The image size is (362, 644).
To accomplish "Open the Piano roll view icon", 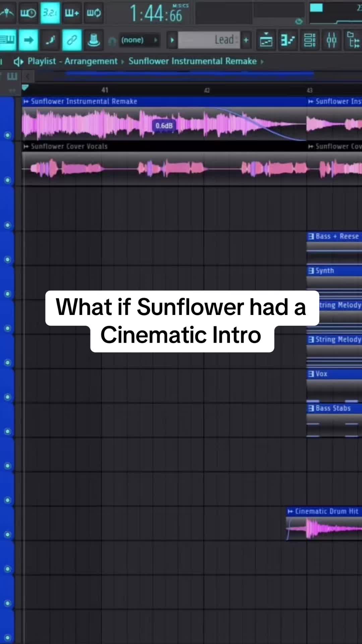I will pyautogui.click(x=288, y=40).
